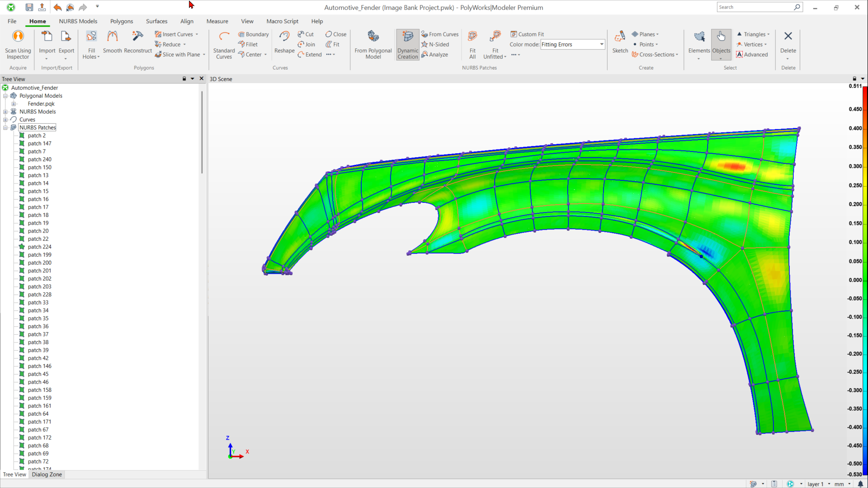Click the Custom Fit button

527,34
